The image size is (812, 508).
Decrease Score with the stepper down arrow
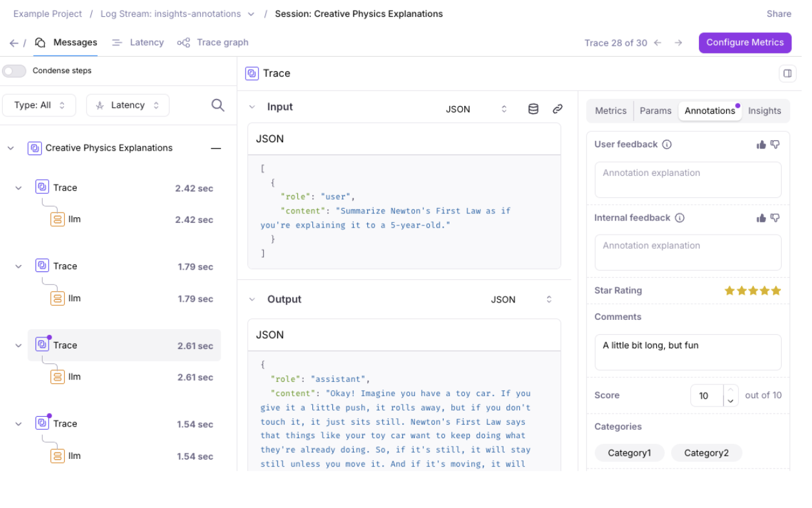point(731,401)
